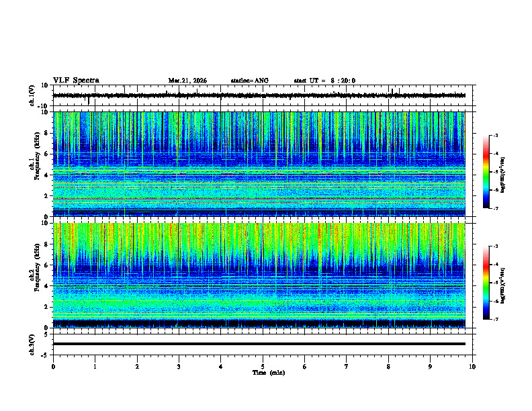Click the "-5" tick on ch.3(V) axis
This screenshot has width=532, height=411.
46,355
